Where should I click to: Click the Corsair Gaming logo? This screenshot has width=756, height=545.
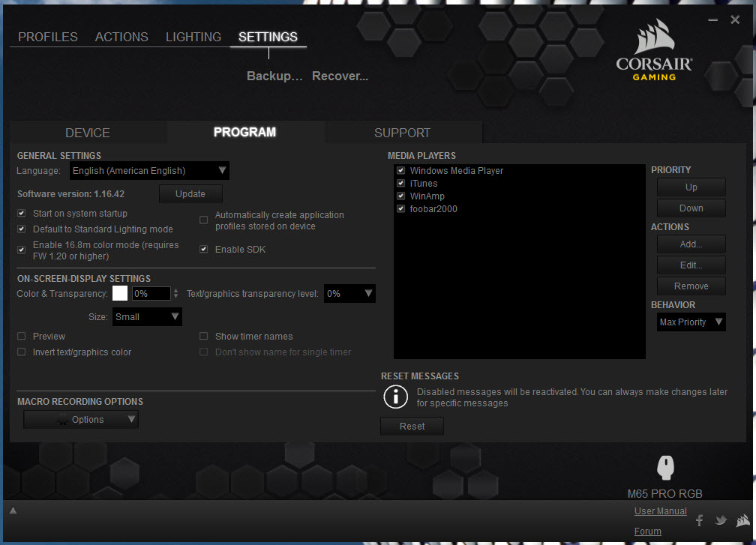pyautogui.click(x=654, y=50)
